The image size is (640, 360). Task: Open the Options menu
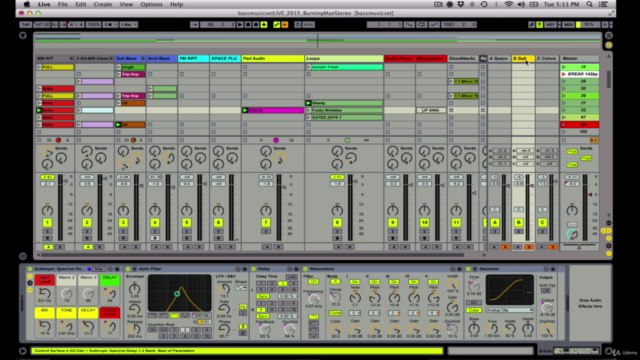coord(151,4)
